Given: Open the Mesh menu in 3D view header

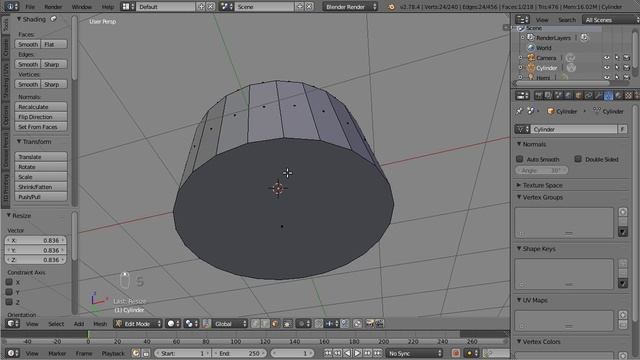Looking at the screenshot, I should 100,324.
